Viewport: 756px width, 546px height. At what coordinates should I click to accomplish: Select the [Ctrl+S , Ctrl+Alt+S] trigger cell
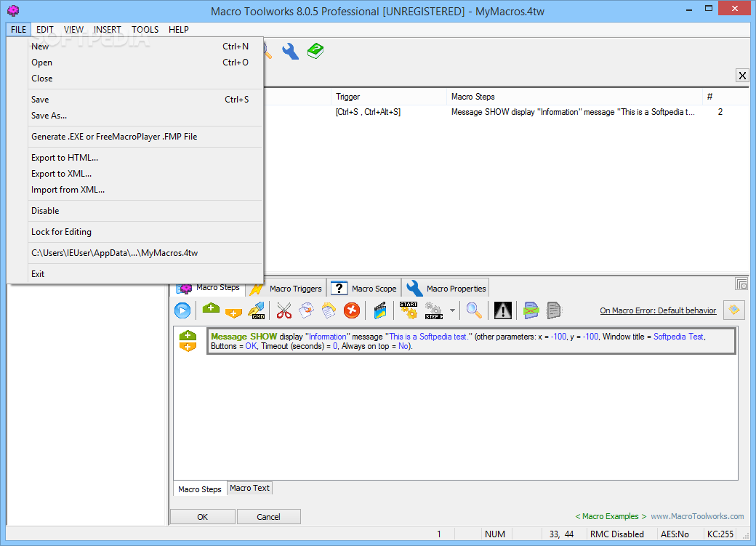click(x=368, y=112)
